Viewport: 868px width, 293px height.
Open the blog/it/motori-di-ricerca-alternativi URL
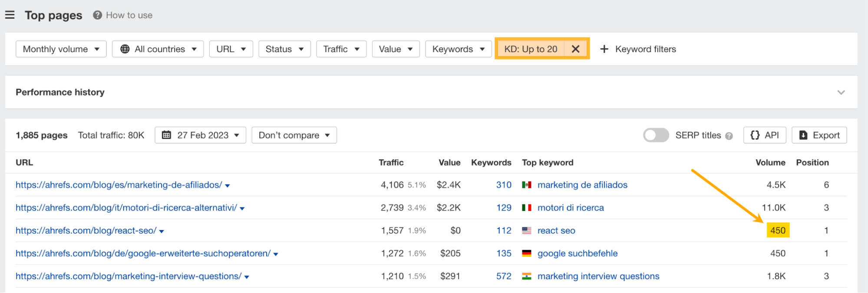126,208
